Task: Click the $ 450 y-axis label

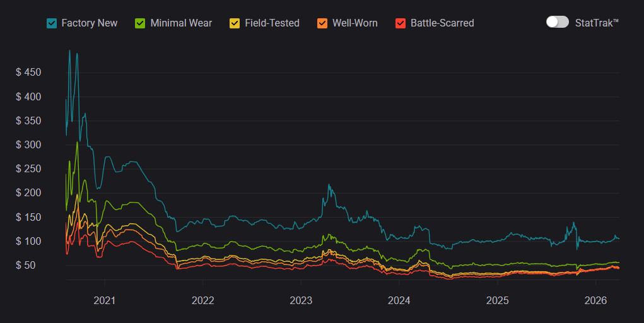Action: 28,73
